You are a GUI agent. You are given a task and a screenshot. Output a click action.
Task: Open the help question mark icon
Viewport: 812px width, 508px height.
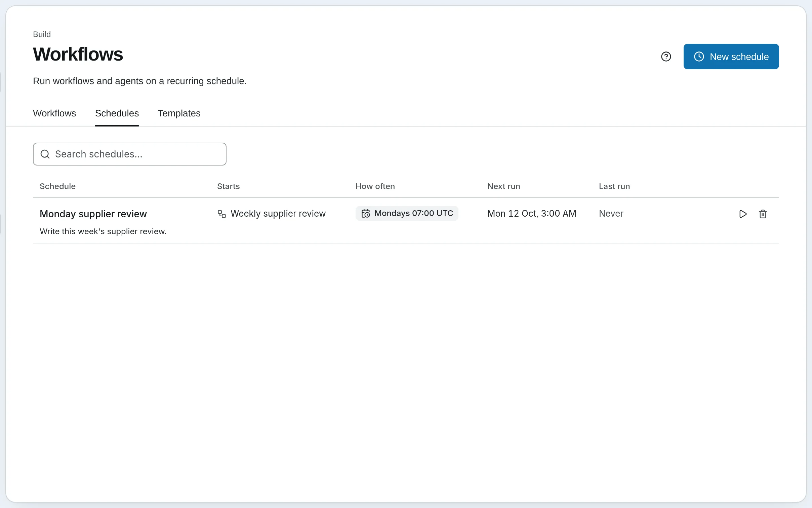[x=666, y=57]
